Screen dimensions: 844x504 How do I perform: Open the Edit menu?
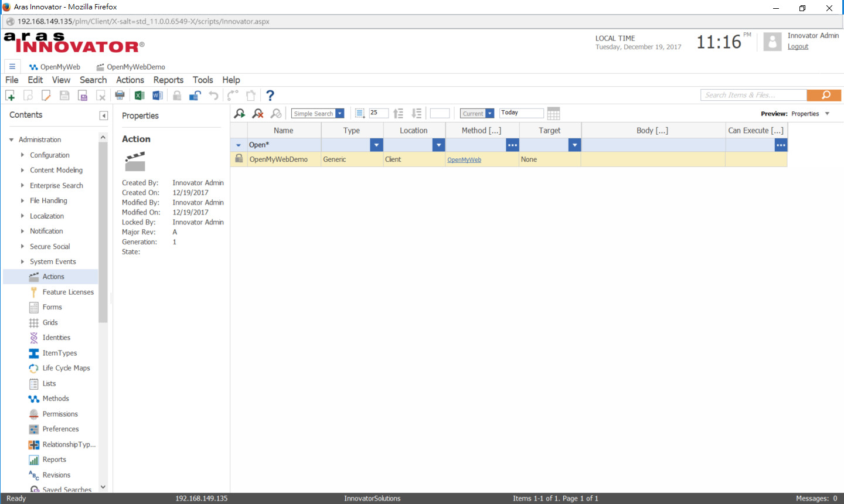click(x=35, y=80)
